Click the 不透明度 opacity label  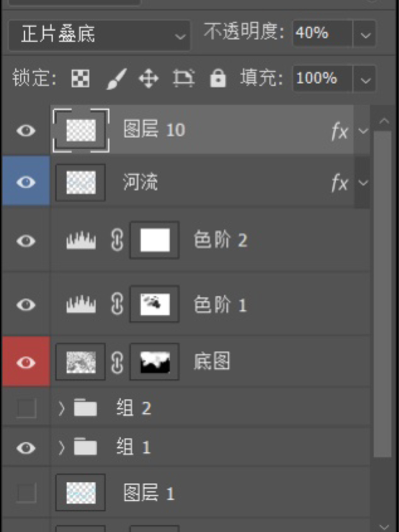244,32
